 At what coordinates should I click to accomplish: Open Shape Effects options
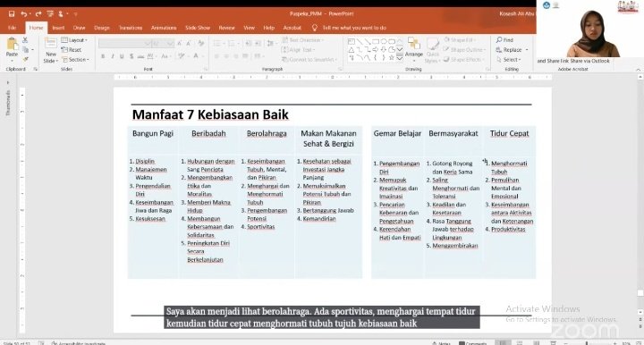(x=464, y=60)
